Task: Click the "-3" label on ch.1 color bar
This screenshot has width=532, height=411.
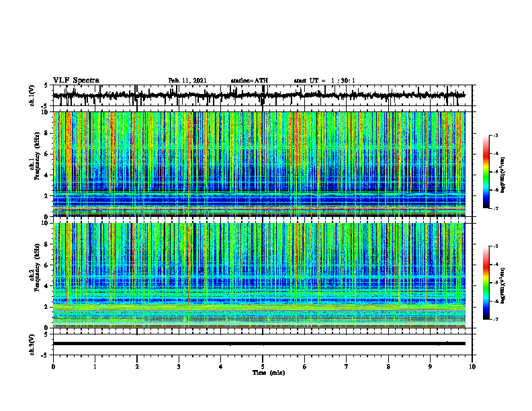Action: (x=496, y=135)
